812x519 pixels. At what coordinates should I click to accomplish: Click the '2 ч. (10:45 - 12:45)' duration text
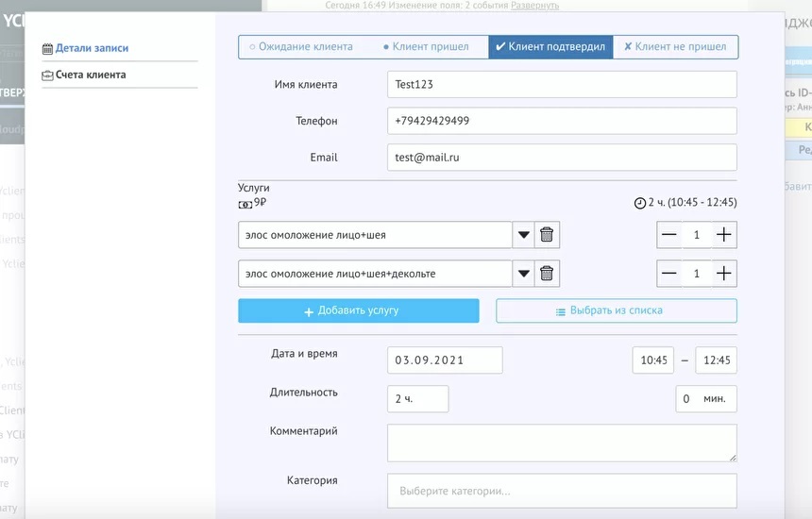click(x=692, y=202)
